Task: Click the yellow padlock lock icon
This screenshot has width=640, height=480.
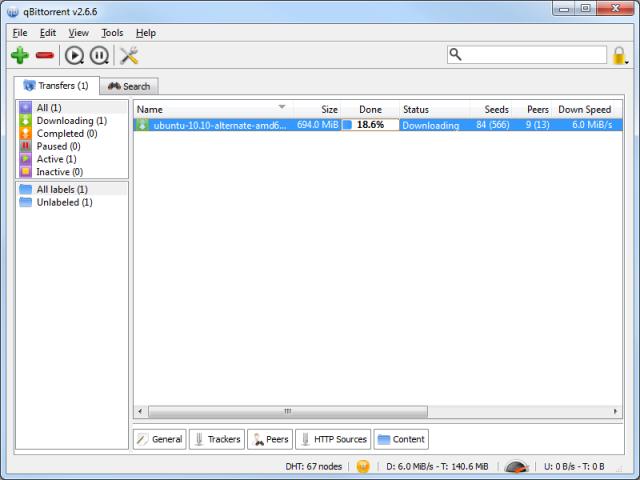Action: point(621,55)
